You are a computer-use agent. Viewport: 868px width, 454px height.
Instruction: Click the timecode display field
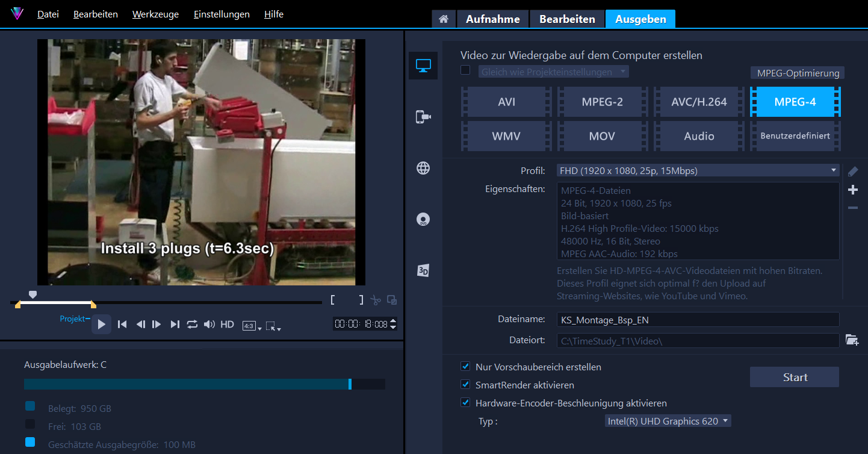tap(361, 324)
